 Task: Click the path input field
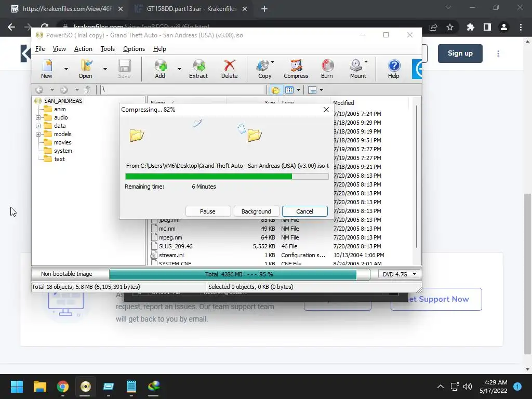point(183,90)
